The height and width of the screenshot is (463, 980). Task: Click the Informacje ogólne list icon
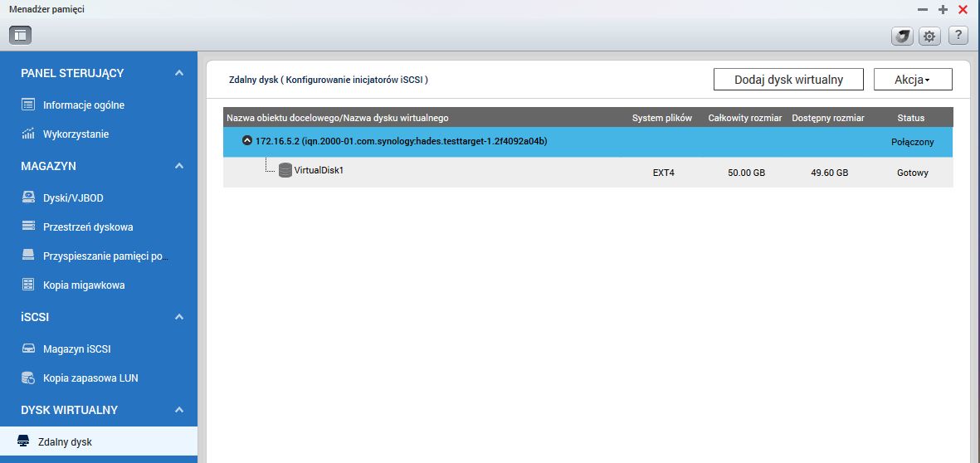point(28,105)
